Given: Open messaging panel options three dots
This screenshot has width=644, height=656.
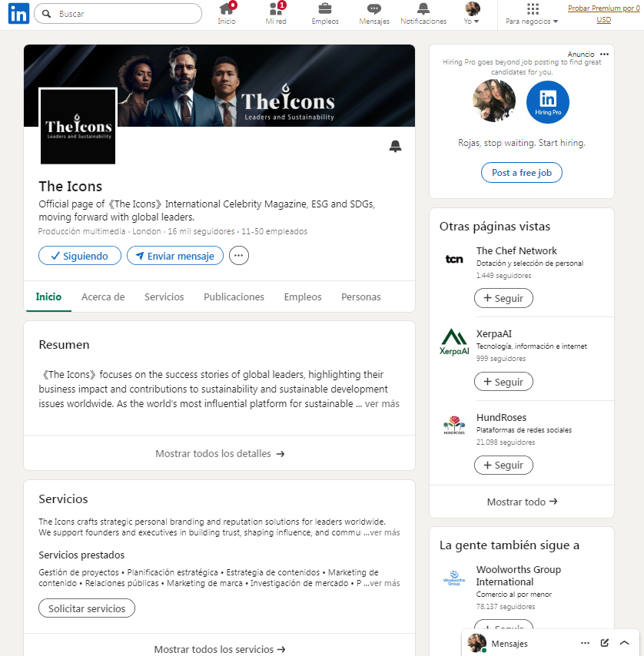Looking at the screenshot, I should [x=585, y=643].
